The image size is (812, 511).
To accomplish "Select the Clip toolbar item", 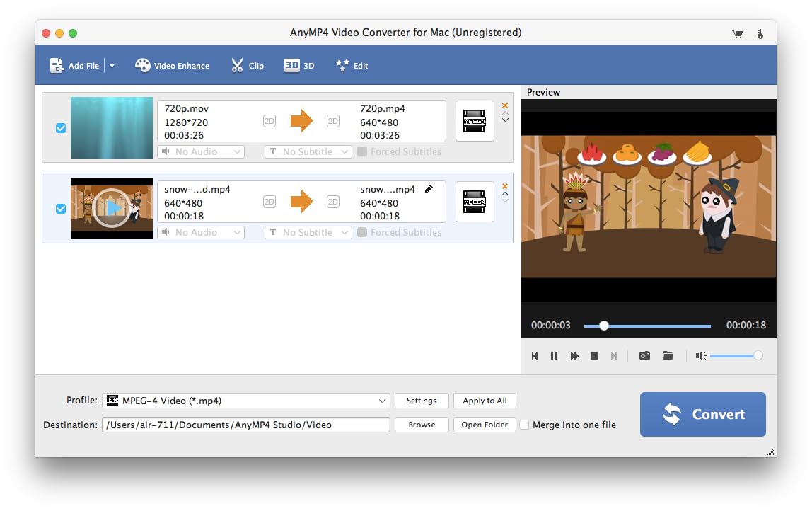I will click(x=247, y=66).
